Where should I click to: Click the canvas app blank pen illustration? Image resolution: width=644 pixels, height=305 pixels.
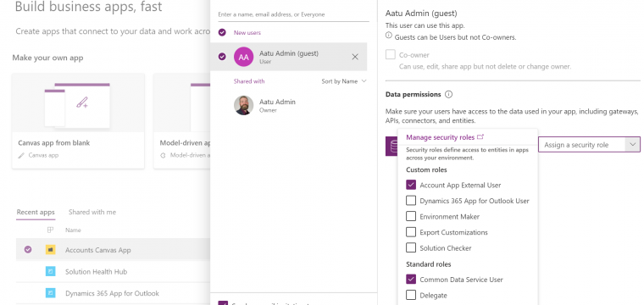pos(82,103)
